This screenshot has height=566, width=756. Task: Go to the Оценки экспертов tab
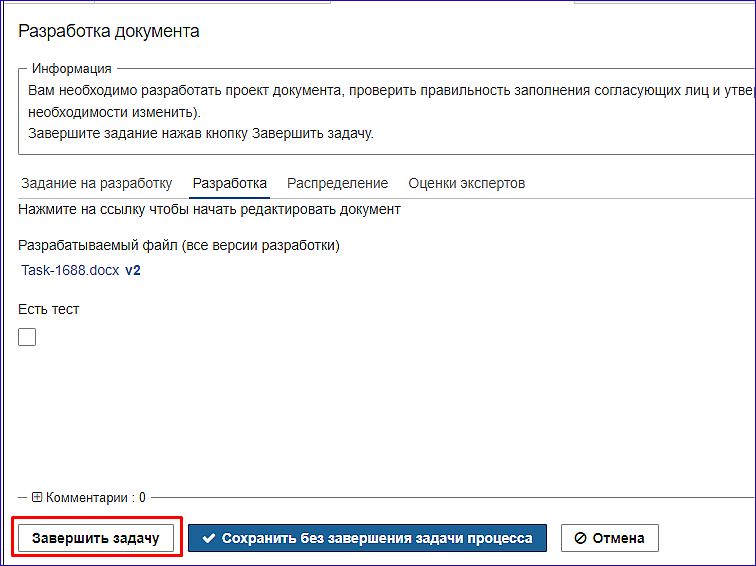(466, 183)
